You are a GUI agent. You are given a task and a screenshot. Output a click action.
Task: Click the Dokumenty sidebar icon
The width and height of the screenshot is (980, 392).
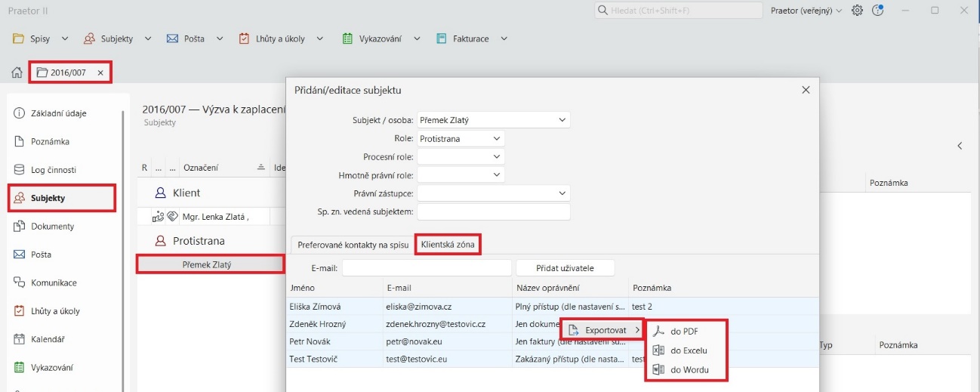coord(19,226)
